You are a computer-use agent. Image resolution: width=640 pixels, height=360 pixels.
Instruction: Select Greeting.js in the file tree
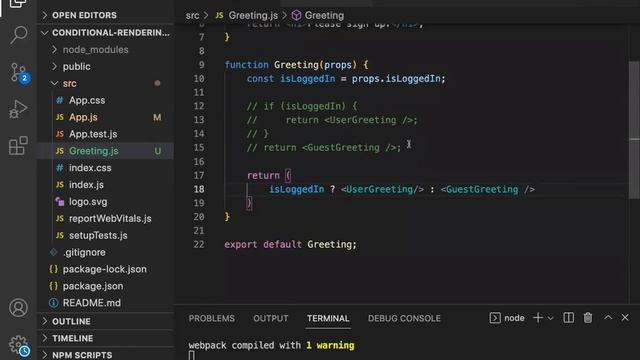tap(105, 151)
